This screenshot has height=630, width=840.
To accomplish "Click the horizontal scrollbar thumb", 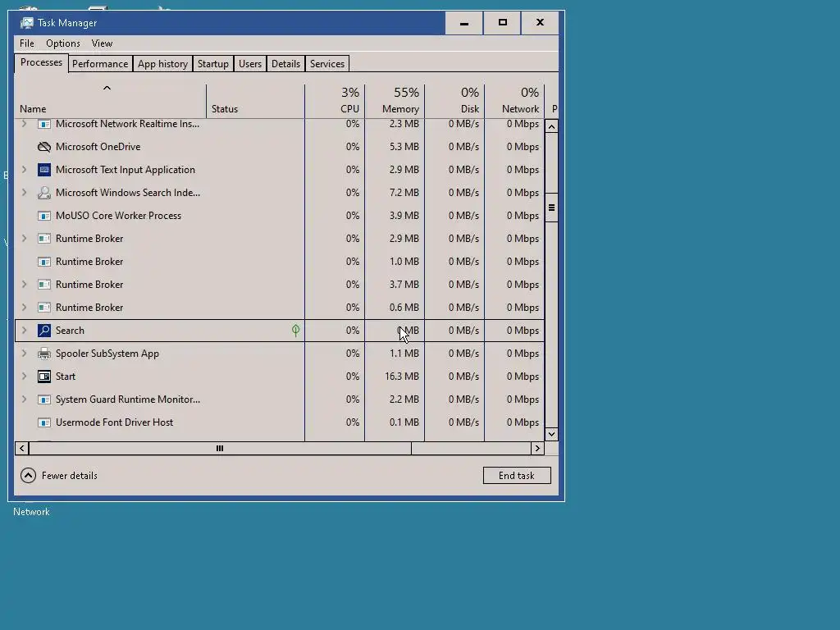I will coord(220,449).
